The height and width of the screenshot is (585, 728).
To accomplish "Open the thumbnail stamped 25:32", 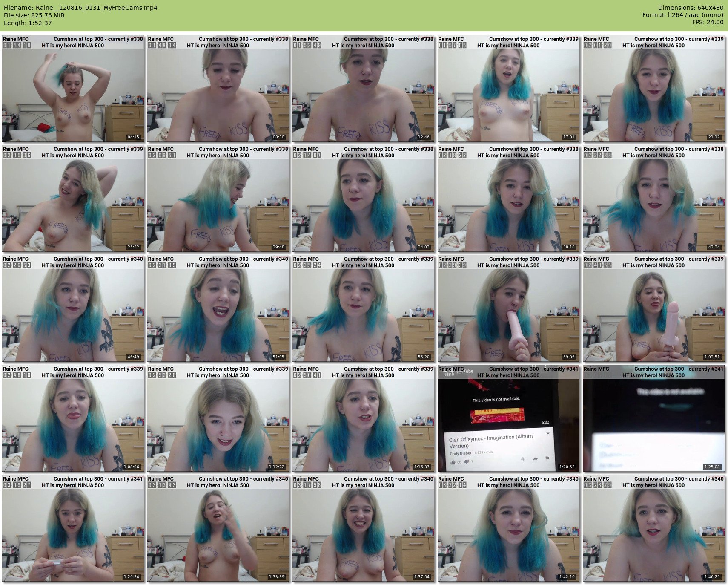I will pyautogui.click(x=73, y=199).
